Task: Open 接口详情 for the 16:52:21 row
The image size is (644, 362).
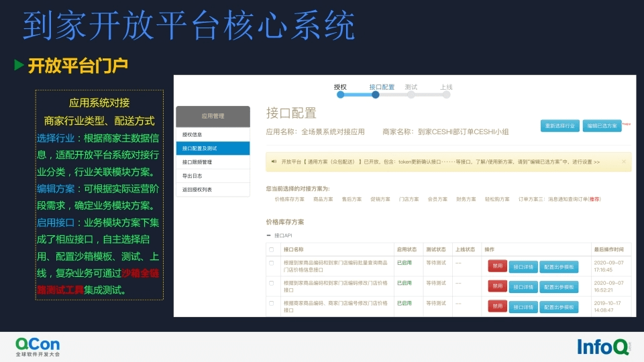Action: coord(523,287)
